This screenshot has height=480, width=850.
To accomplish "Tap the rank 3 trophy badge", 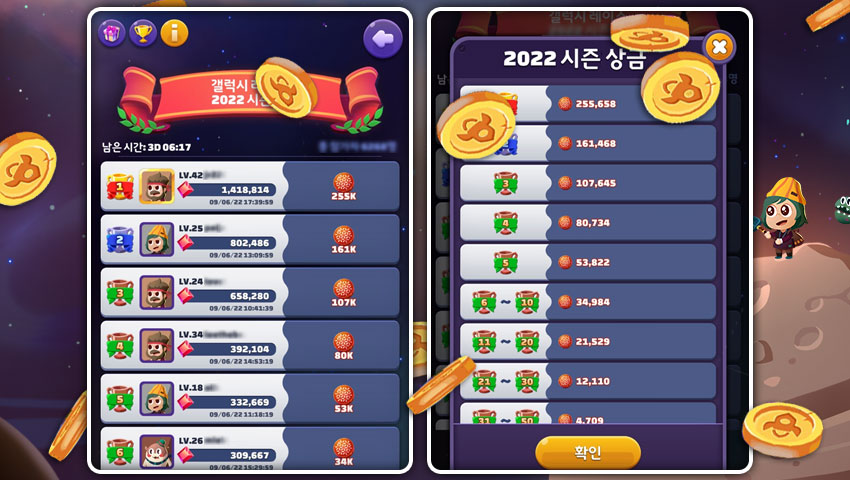I will (x=120, y=293).
